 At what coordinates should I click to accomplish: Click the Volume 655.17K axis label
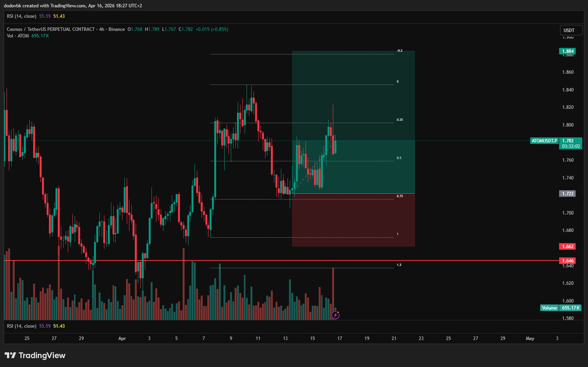point(561,308)
